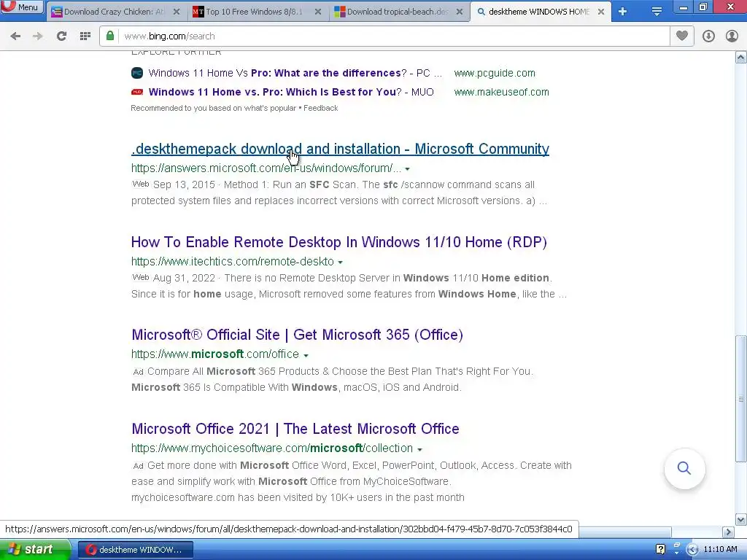Click the 11:10 AM clock
Viewport: 747px width, 560px height.
720,550
